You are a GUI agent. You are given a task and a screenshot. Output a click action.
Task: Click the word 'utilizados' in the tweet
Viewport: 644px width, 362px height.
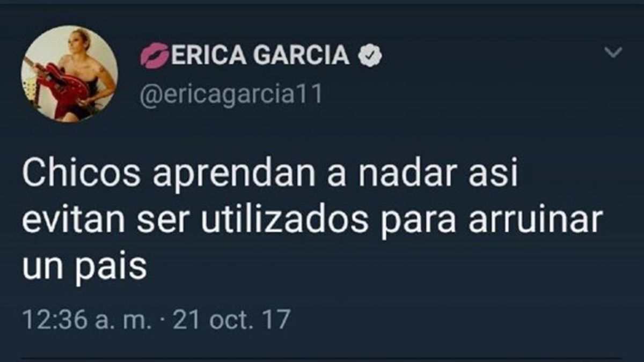(x=285, y=221)
